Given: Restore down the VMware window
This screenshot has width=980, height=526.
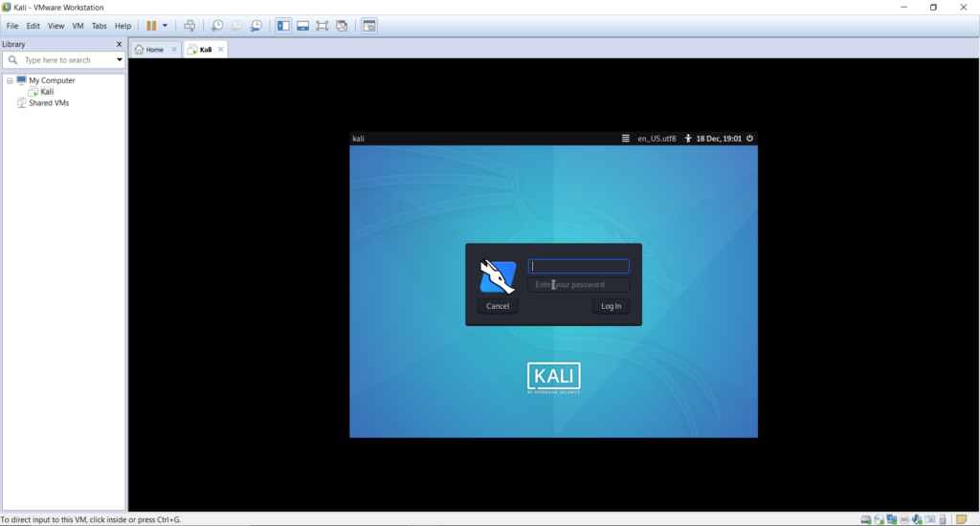Looking at the screenshot, I should tap(933, 7).
